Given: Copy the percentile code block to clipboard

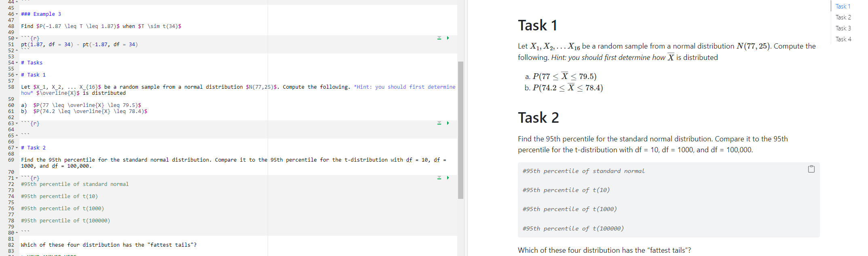Looking at the screenshot, I should (811, 169).
